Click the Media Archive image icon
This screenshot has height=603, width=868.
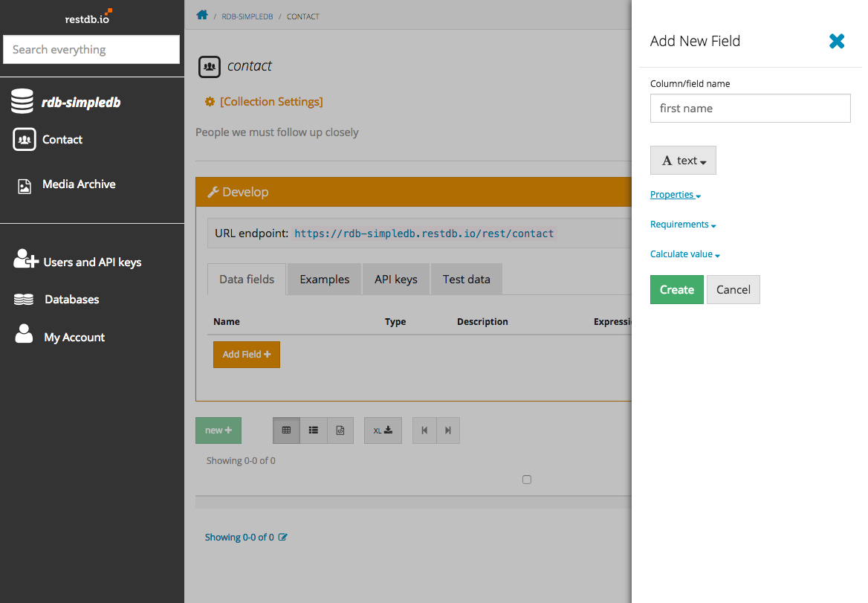click(25, 186)
